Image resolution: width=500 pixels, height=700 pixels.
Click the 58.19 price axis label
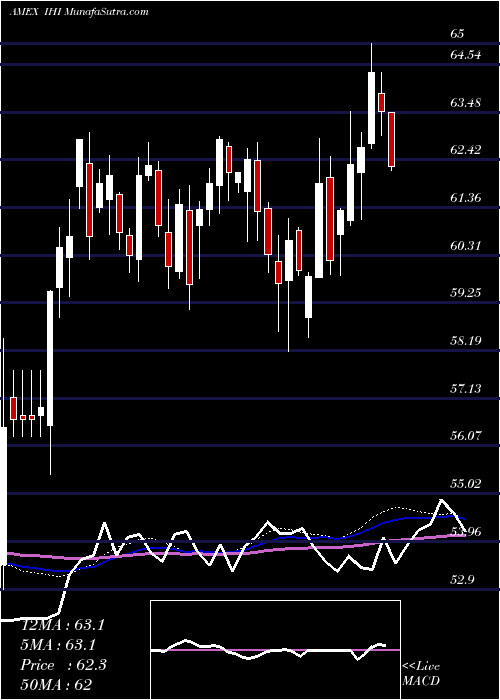466,341
